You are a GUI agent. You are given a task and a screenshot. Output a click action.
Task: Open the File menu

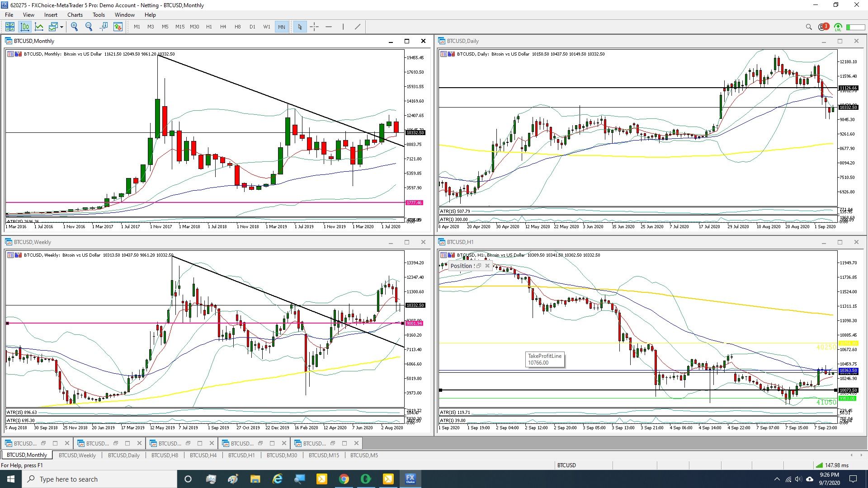(x=9, y=15)
